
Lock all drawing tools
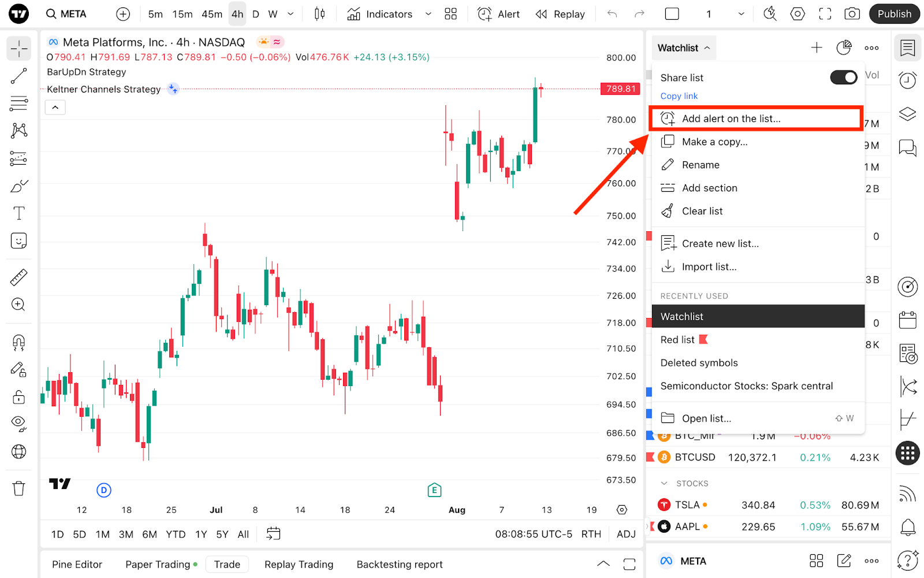[18, 397]
